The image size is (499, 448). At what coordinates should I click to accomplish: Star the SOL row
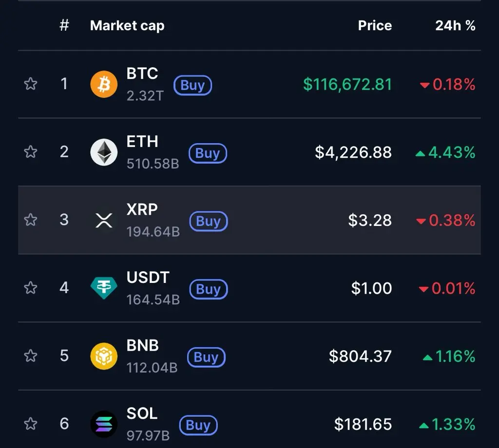(31, 424)
